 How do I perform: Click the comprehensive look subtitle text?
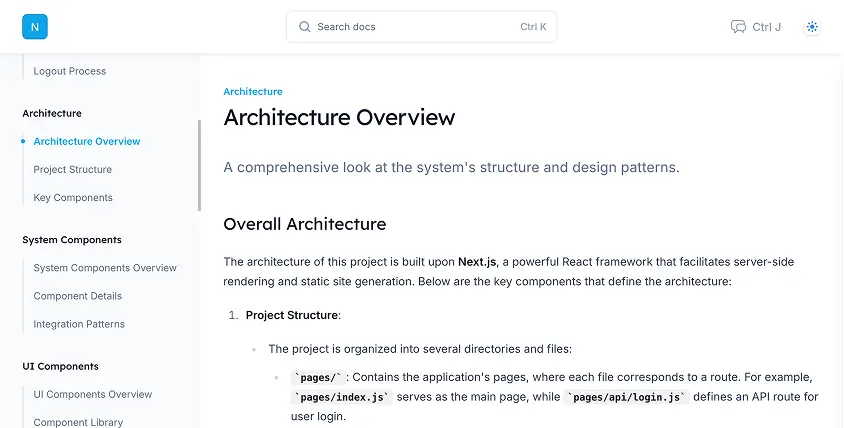click(451, 167)
